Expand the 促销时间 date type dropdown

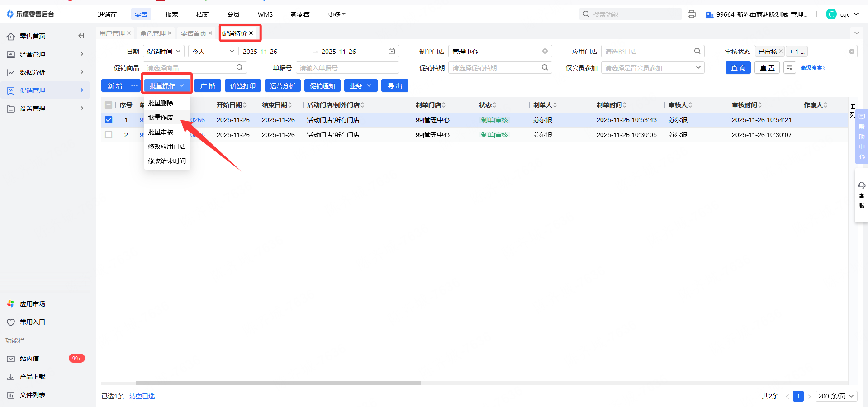(x=163, y=52)
